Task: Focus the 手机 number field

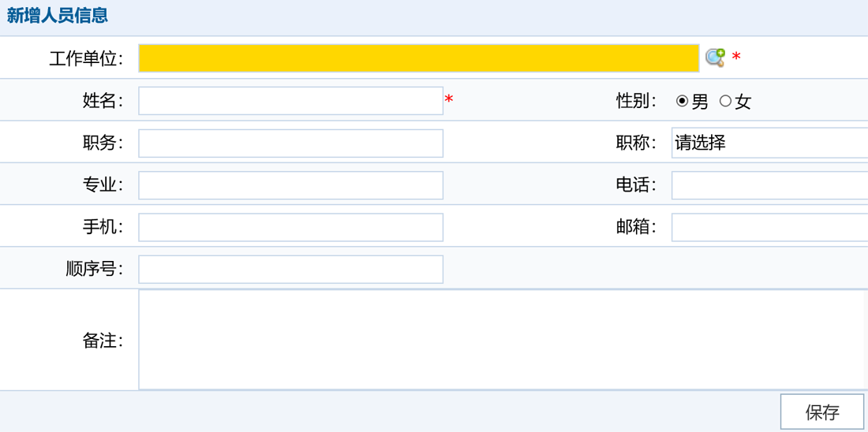Action: tap(290, 227)
